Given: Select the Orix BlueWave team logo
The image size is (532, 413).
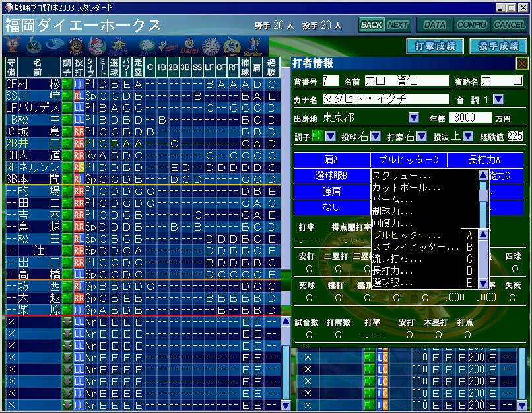Looking at the screenshot, I should click(255, 46).
